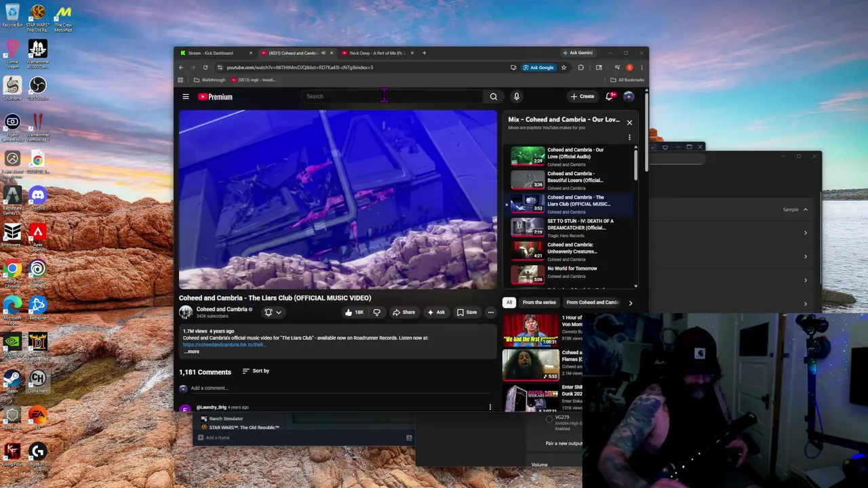Show more filter chips with right arrow
Screen dimensions: 868x488
pos(630,303)
